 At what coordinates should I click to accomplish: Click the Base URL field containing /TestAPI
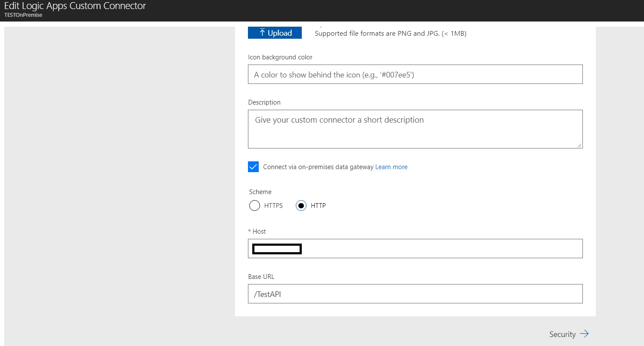pyautogui.click(x=415, y=293)
